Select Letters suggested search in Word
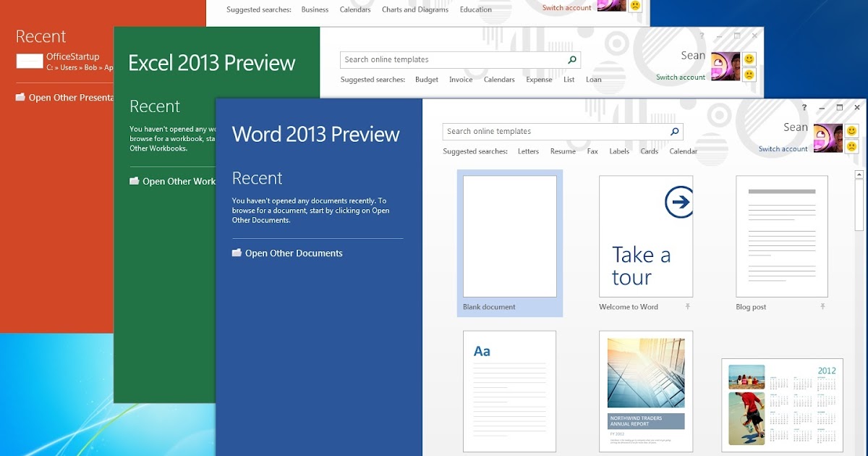The height and width of the screenshot is (456, 868). point(528,151)
